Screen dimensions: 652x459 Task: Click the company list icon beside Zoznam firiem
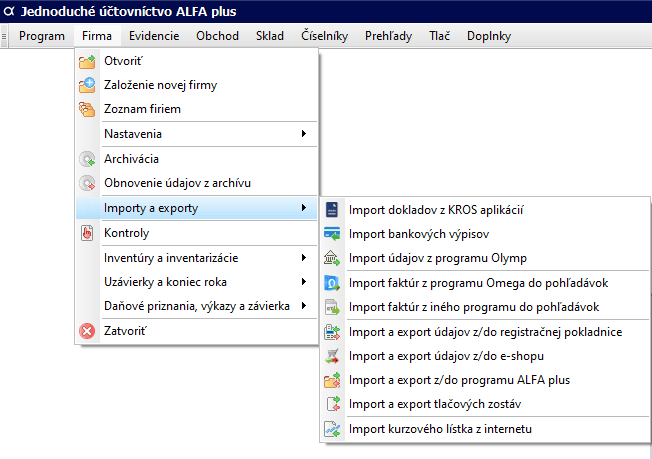(x=87, y=109)
